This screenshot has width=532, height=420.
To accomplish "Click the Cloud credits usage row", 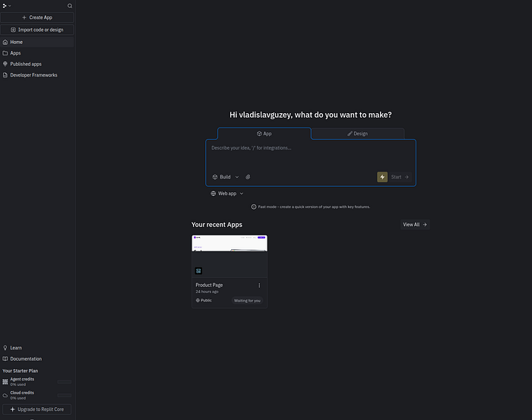I will click(37, 395).
